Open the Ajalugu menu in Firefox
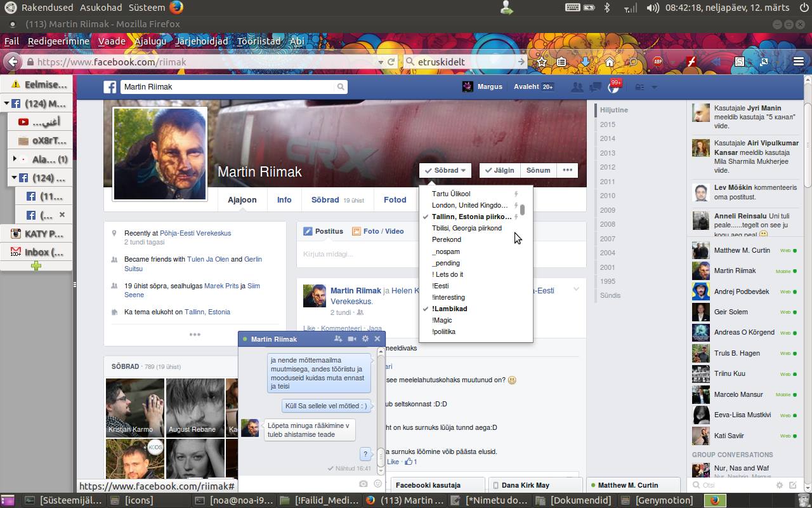This screenshot has height=508, width=812. coord(150,41)
